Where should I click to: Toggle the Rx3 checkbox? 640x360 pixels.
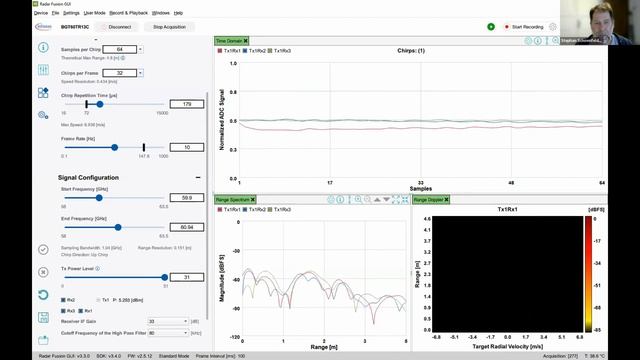[63, 311]
